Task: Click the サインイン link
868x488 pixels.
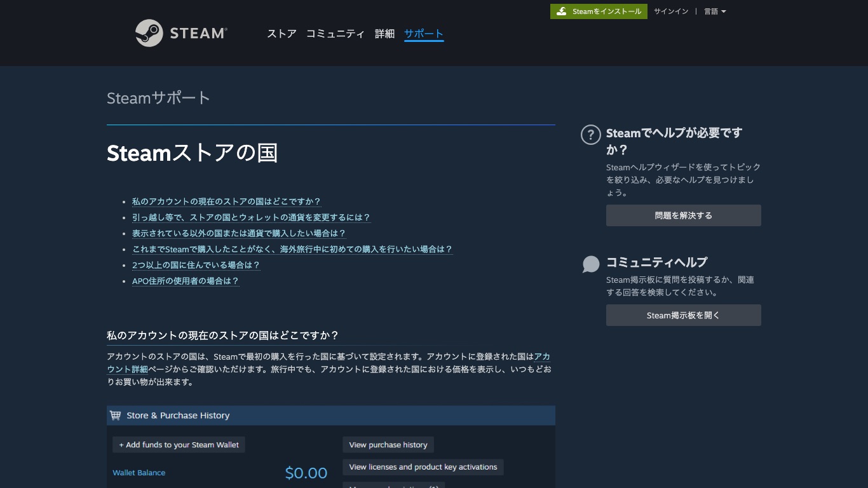Action: [671, 11]
